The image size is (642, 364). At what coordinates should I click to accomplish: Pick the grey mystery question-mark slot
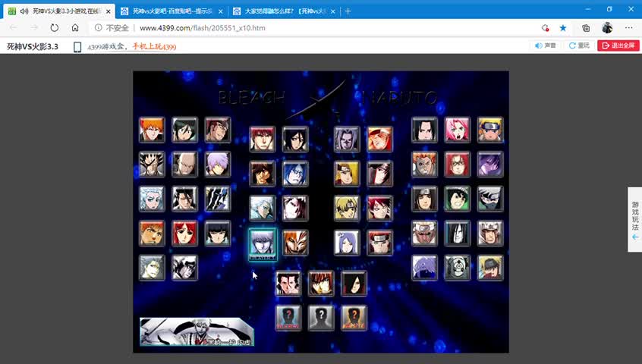(321, 318)
